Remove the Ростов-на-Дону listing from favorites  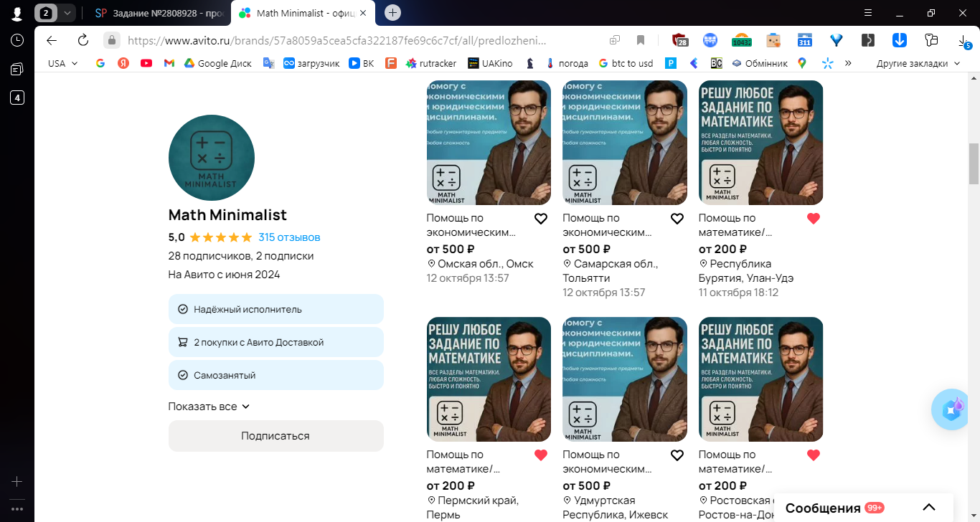[814, 455]
